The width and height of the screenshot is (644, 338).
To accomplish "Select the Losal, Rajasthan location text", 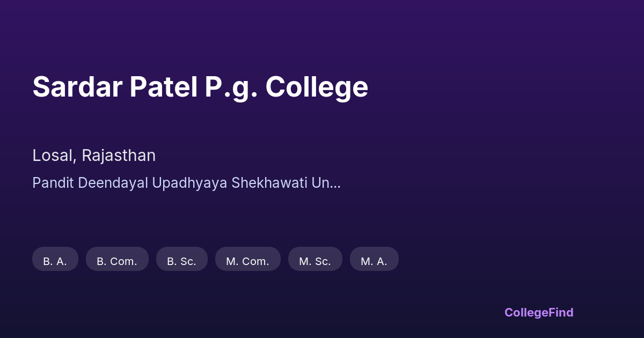I will pos(94,156).
